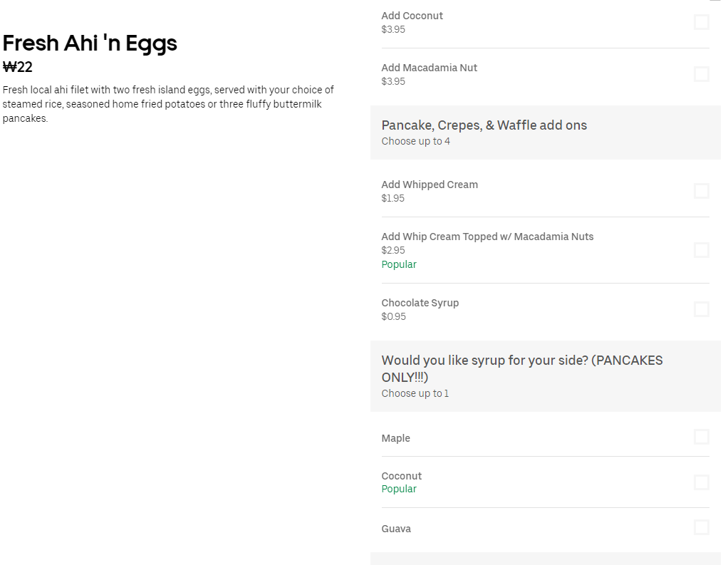Select the Guava syrup checkbox
This screenshot has width=728, height=565.
tap(701, 527)
